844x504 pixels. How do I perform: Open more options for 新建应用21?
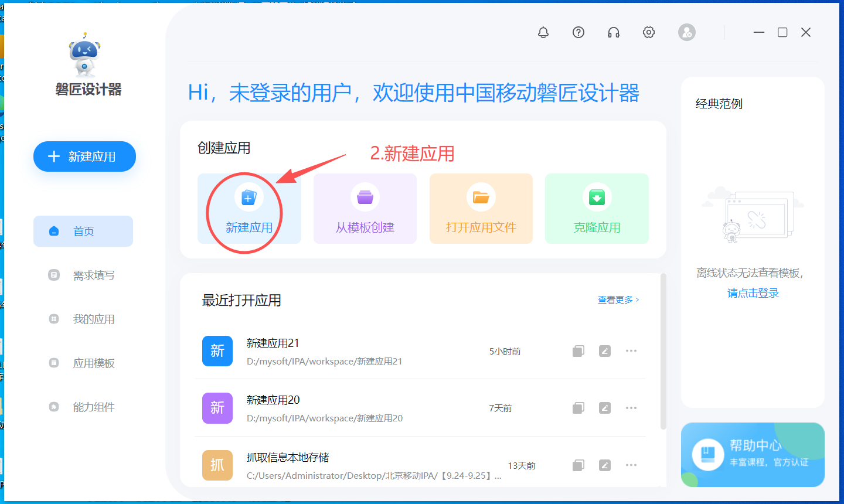[x=631, y=351]
